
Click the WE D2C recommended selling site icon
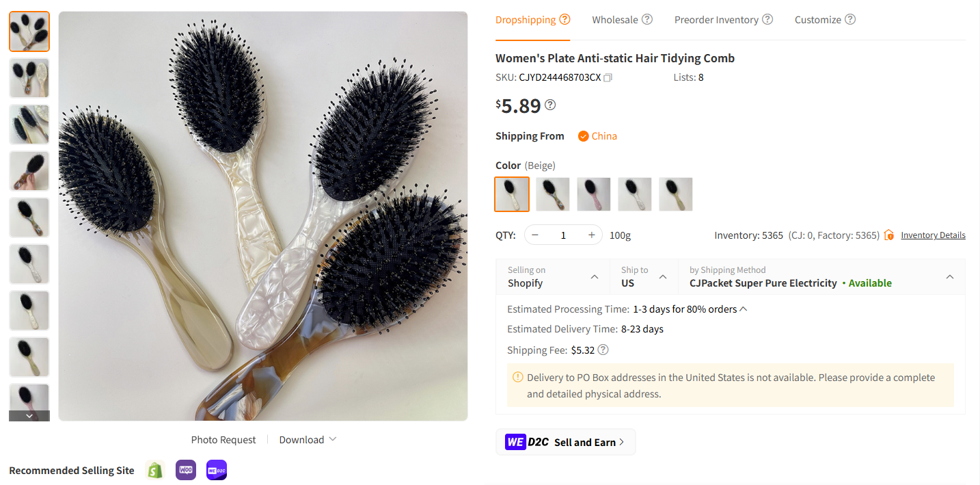pos(216,470)
